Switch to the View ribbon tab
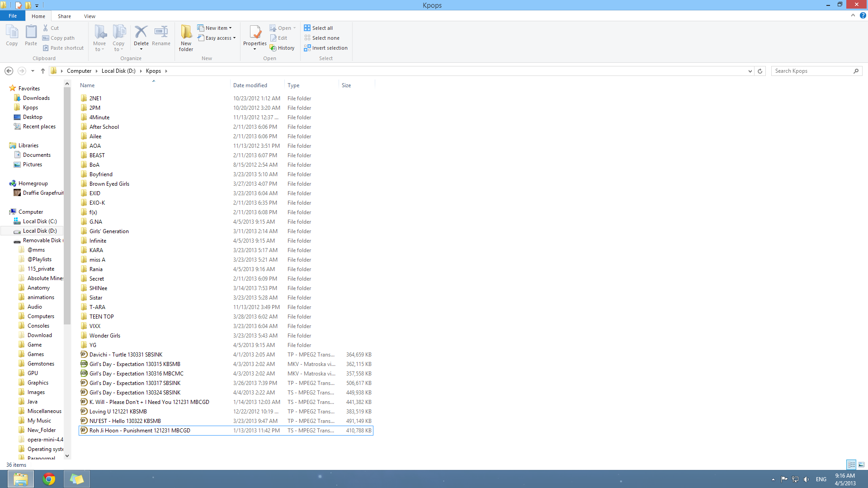Viewport: 868px width, 488px height. point(90,16)
